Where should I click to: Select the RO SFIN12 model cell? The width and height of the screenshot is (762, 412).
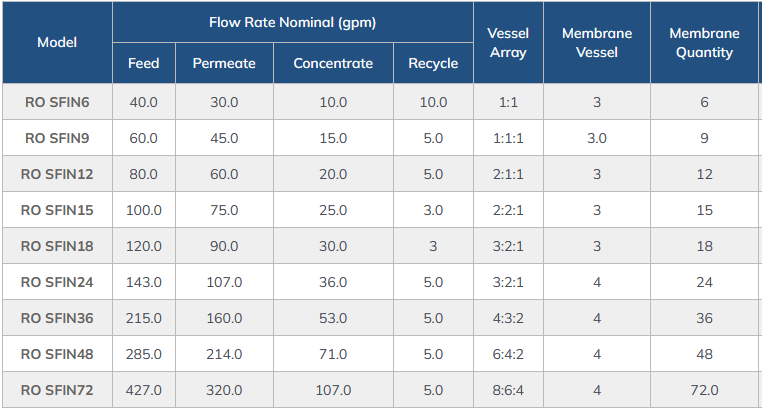tap(57, 174)
